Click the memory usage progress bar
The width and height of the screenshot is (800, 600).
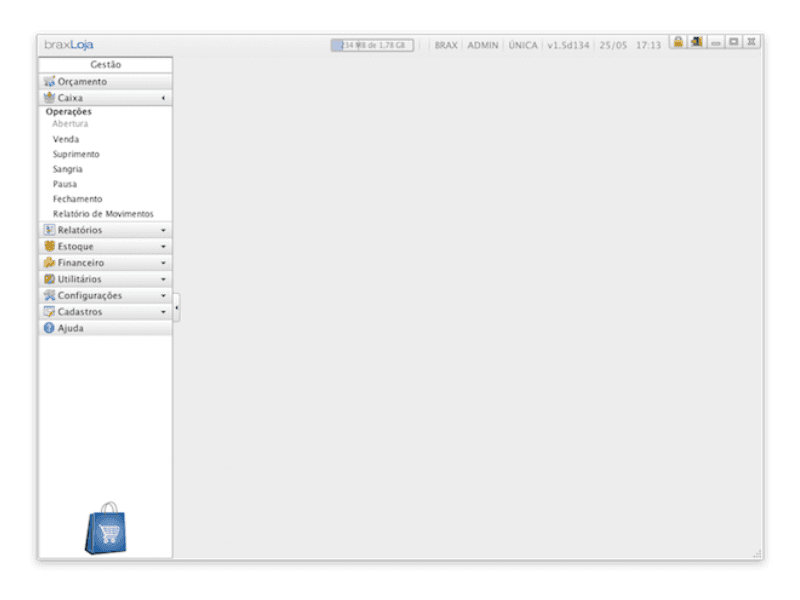click(x=372, y=45)
